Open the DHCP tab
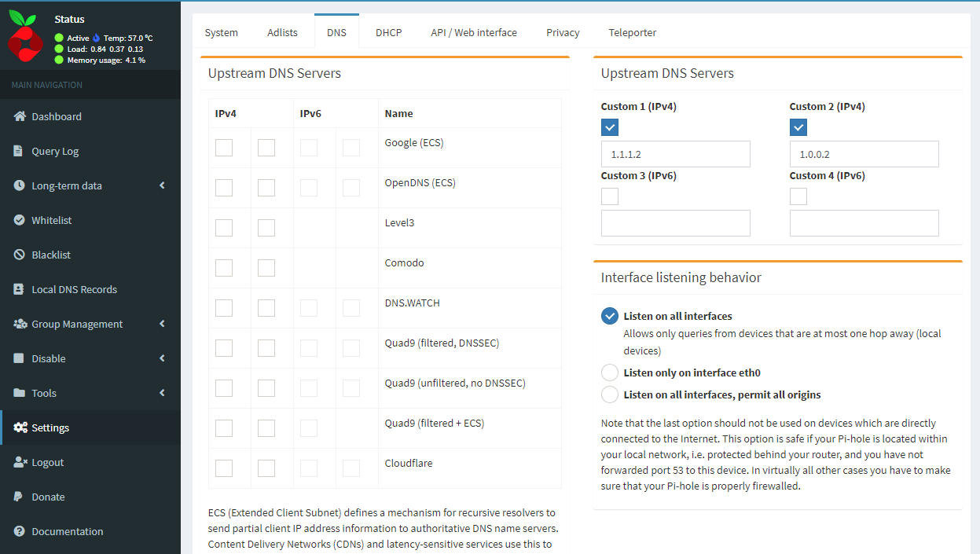Image resolution: width=980 pixels, height=554 pixels. click(x=388, y=32)
